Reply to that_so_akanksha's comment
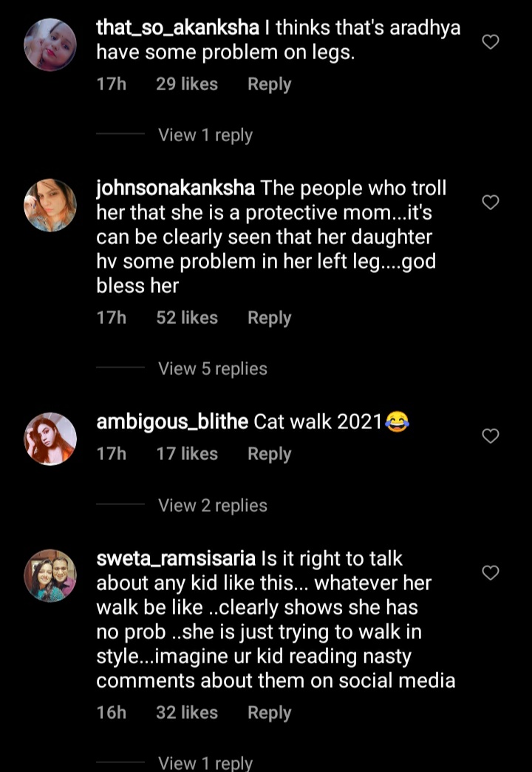The image size is (532, 772). click(269, 84)
